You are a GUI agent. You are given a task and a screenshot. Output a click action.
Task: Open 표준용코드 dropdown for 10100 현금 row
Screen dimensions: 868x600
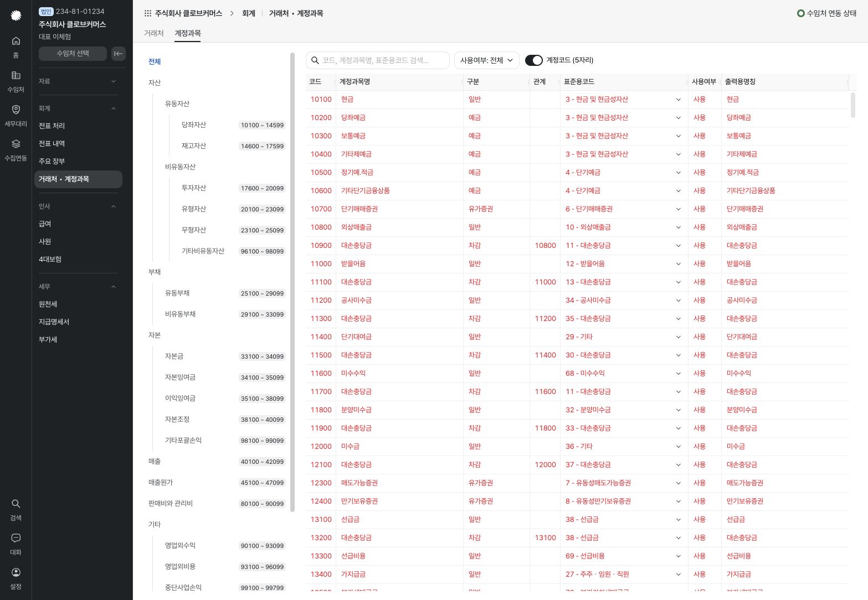pyautogui.click(x=678, y=100)
